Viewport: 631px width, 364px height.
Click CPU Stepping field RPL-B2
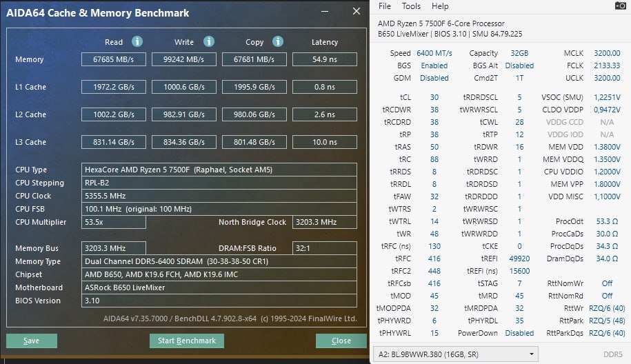[x=219, y=183]
